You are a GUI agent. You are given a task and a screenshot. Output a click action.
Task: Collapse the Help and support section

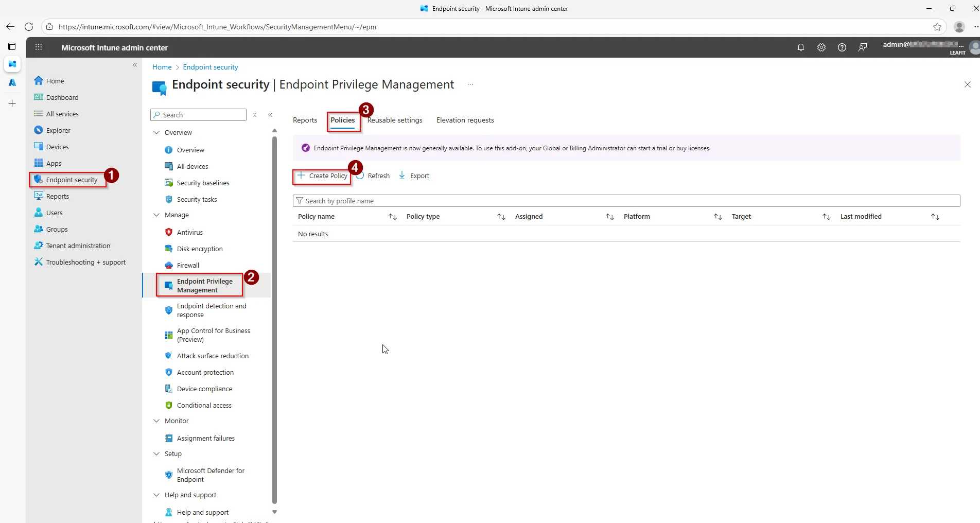tap(156, 495)
